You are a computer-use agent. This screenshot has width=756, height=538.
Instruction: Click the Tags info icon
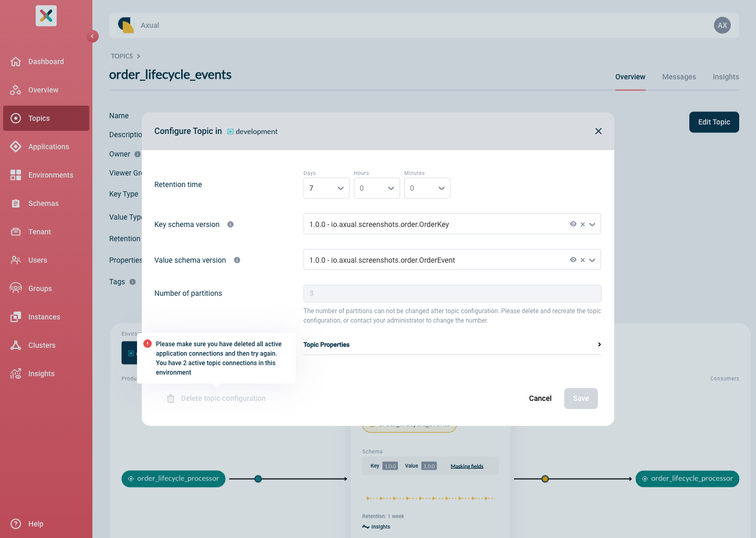tap(133, 282)
